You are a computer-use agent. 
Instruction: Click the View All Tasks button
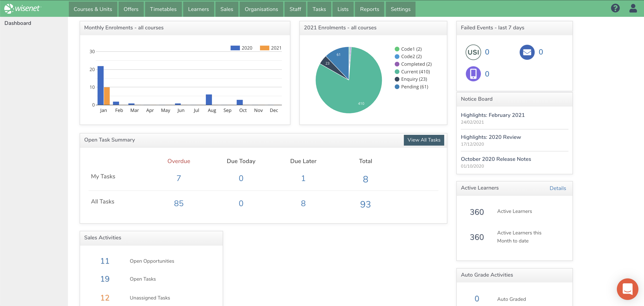pos(424,140)
